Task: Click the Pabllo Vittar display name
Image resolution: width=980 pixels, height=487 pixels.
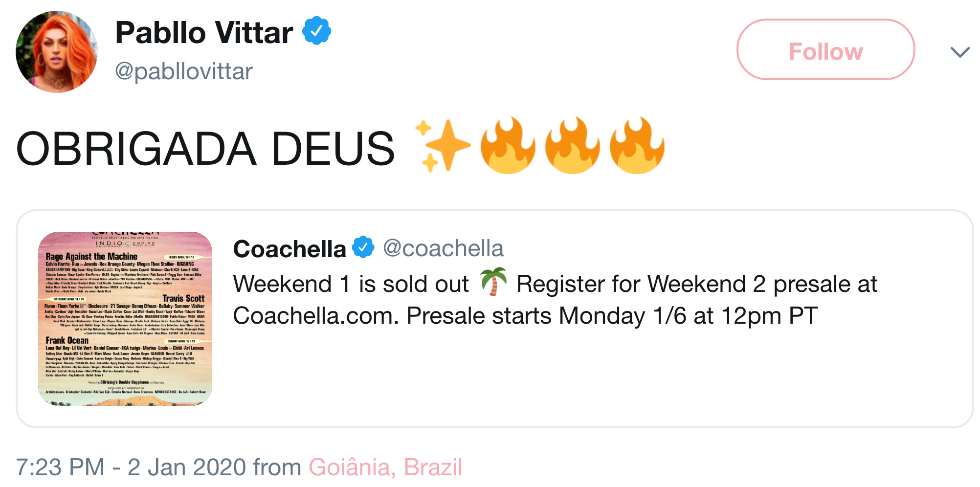Action: (204, 33)
